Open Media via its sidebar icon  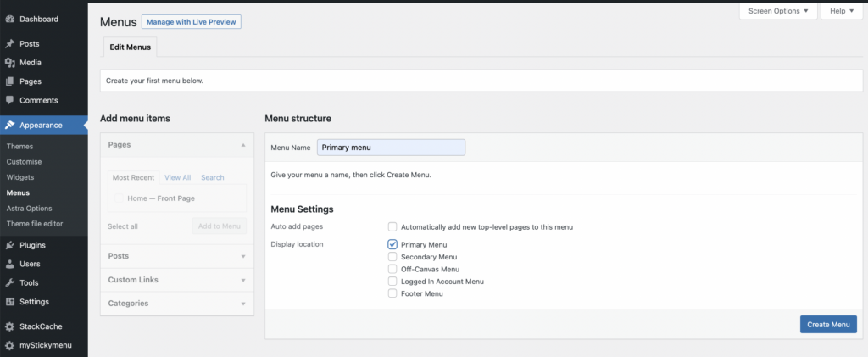point(9,63)
